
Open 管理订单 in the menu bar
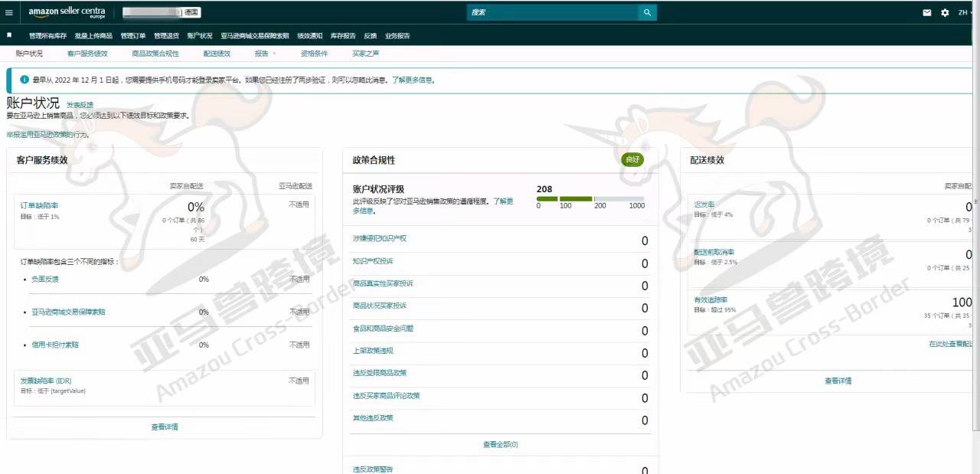coord(133,36)
